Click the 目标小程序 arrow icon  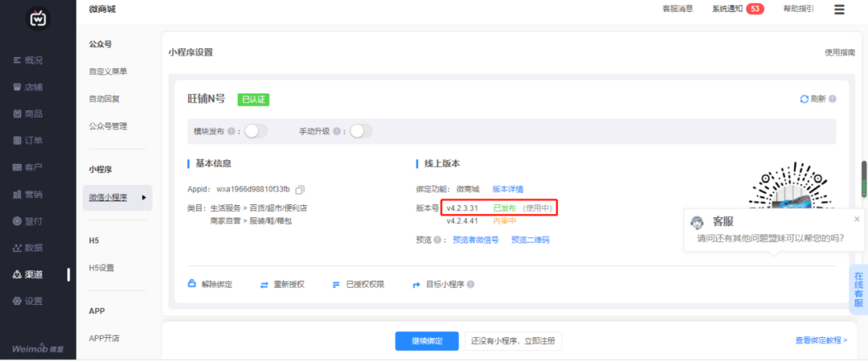[417, 285]
